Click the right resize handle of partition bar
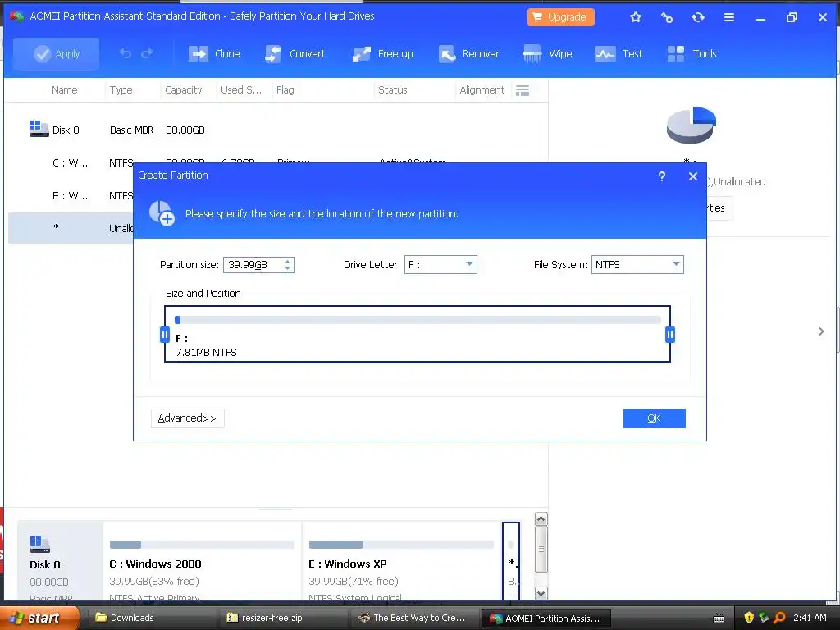 click(x=669, y=335)
